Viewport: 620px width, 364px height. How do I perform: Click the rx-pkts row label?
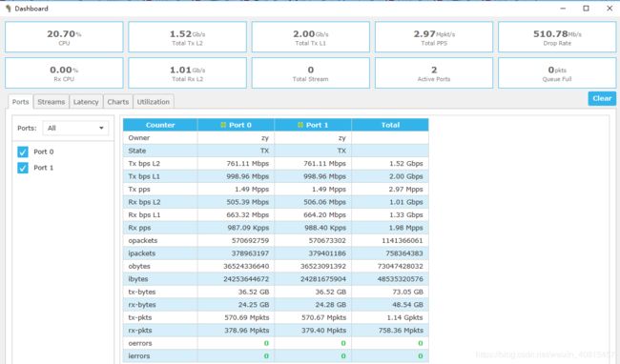(x=140, y=331)
